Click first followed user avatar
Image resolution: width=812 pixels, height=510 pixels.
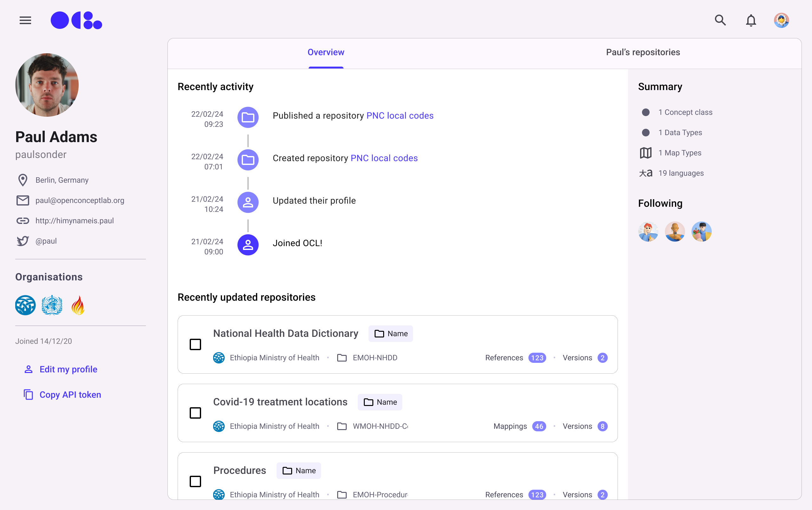648,232
